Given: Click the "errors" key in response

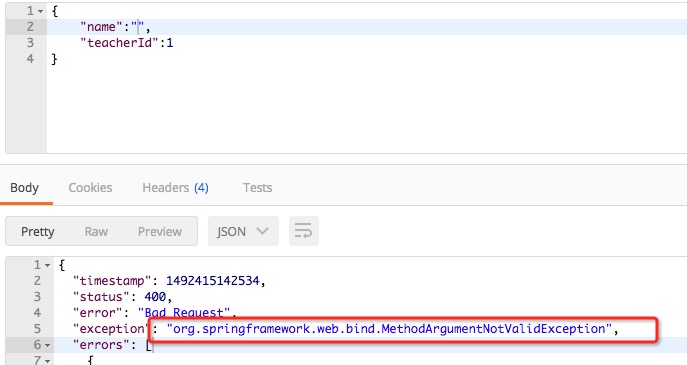Looking at the screenshot, I should [x=102, y=345].
